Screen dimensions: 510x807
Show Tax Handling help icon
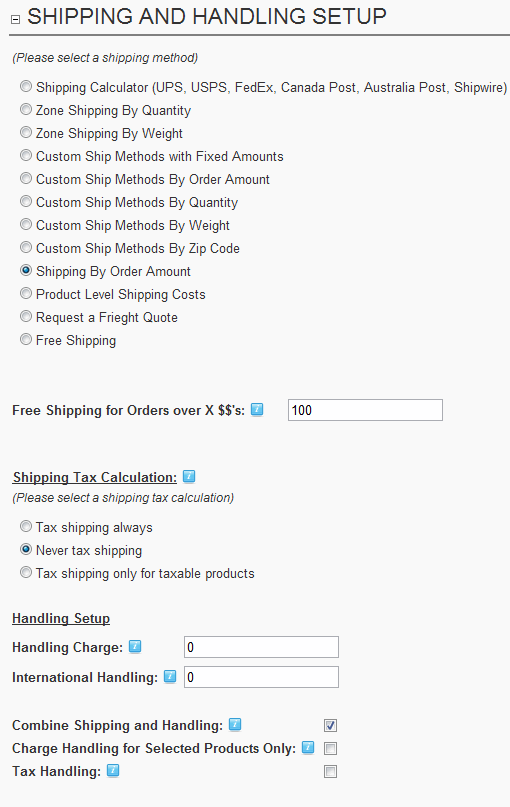pos(113,770)
